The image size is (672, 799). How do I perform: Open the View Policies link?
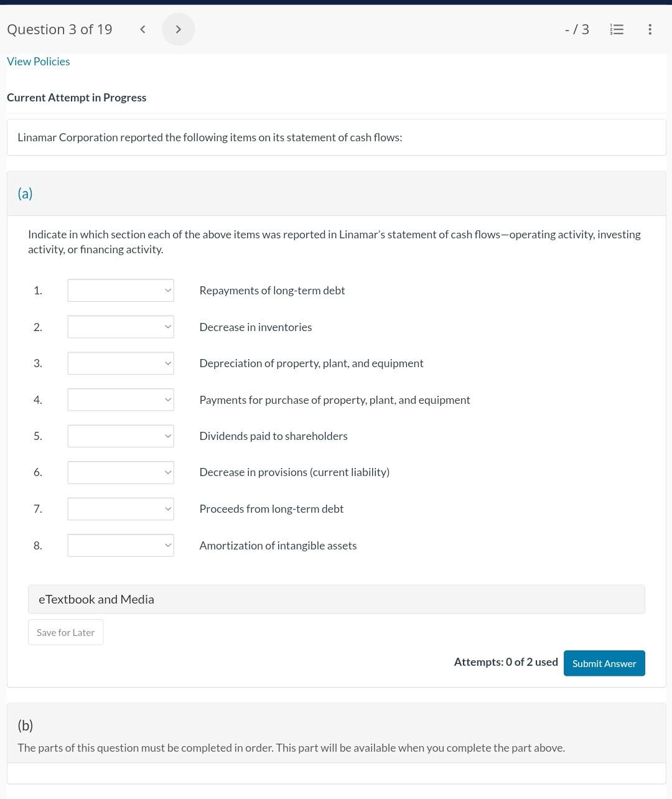pos(38,61)
